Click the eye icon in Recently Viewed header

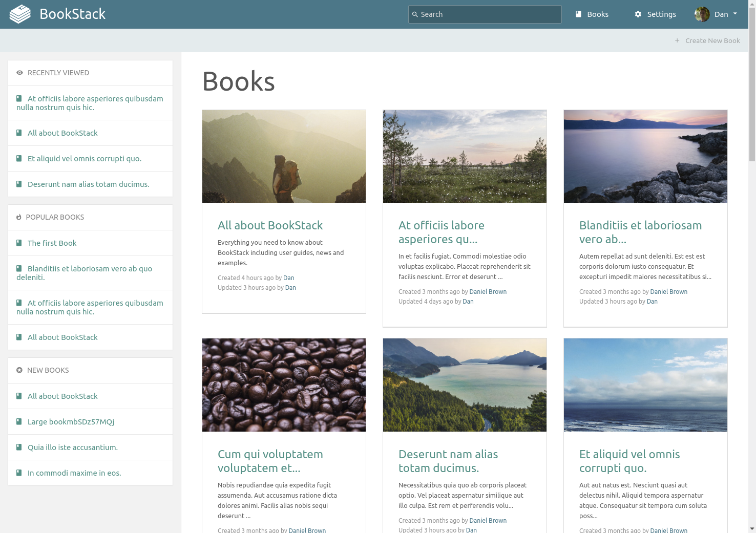pos(19,73)
